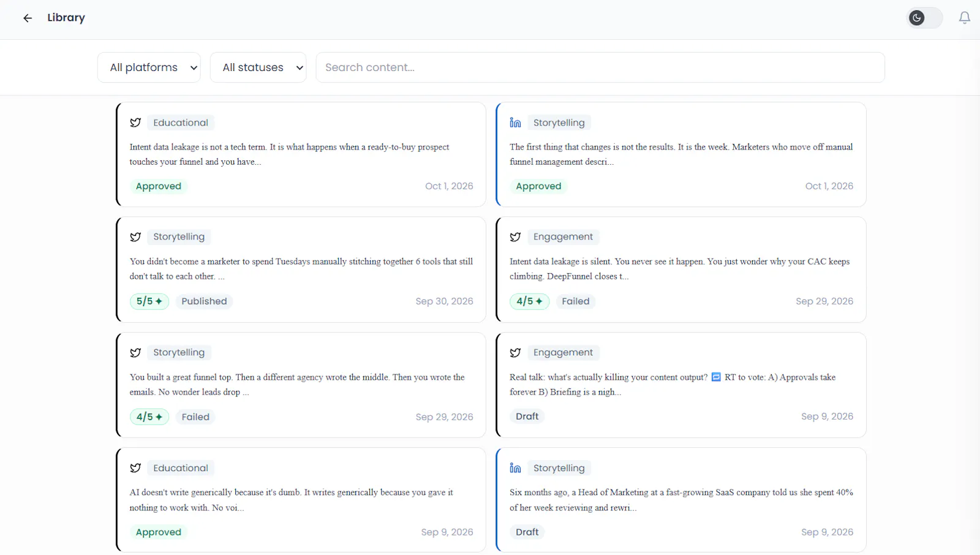
Task: Click Storytelling tag on 'You built a great funnel' card
Action: tap(179, 353)
